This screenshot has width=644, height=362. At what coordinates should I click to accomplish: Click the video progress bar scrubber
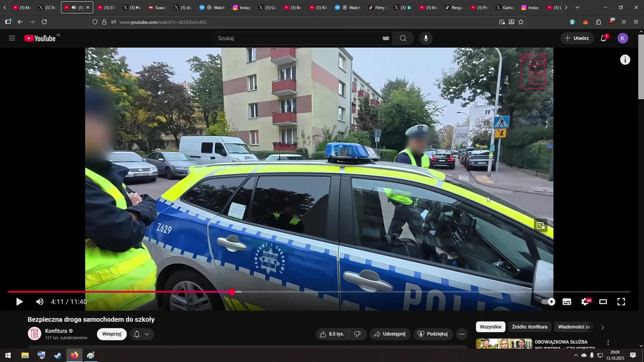231,292
